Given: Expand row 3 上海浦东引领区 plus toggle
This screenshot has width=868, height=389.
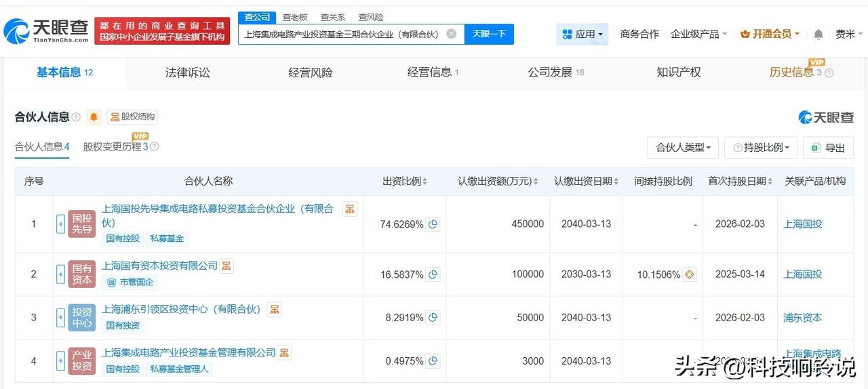Looking at the screenshot, I should (x=60, y=317).
